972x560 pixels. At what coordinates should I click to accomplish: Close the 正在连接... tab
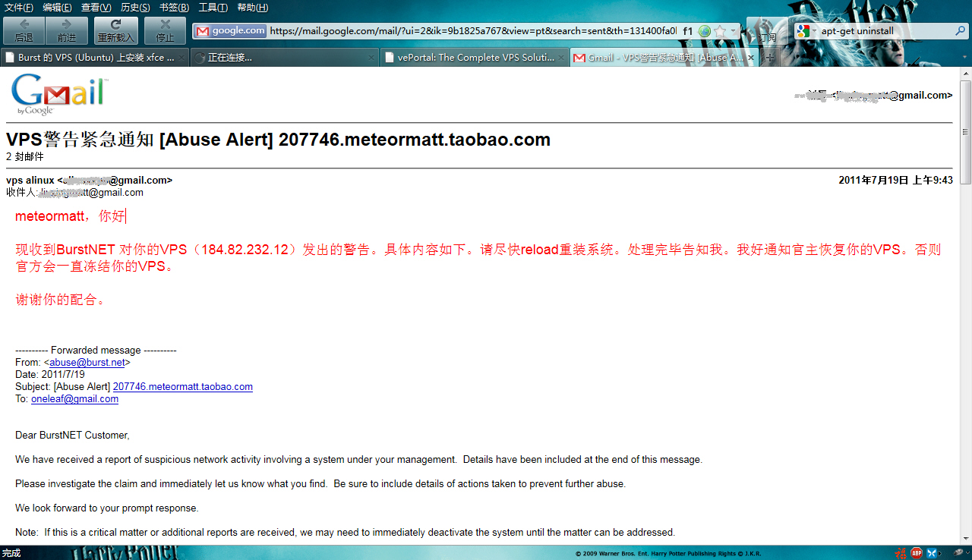[x=371, y=58]
